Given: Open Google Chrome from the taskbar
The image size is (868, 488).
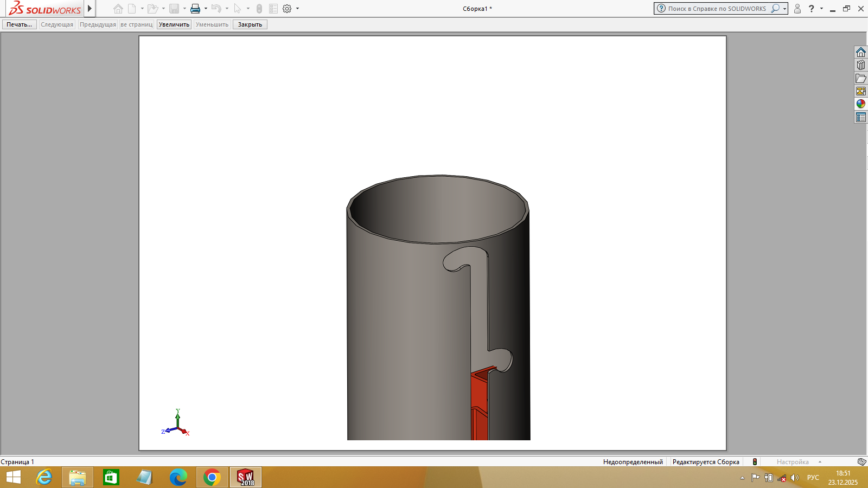Looking at the screenshot, I should 212,477.
